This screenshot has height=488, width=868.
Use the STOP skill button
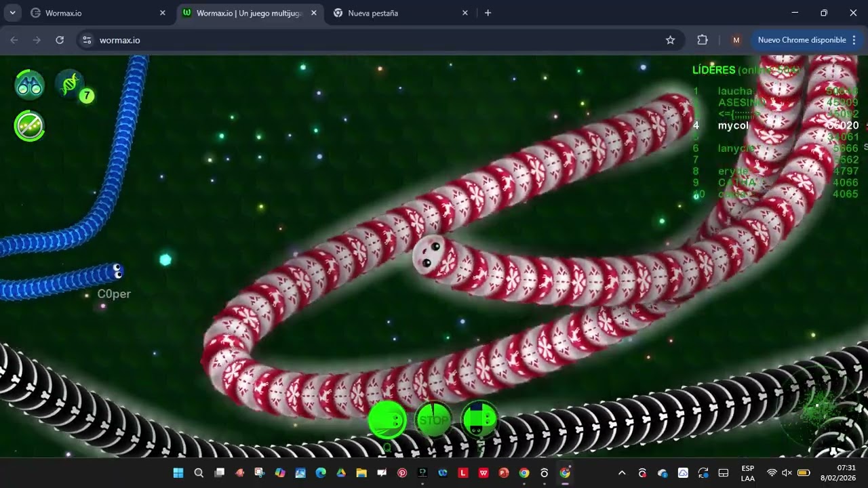pos(434,420)
